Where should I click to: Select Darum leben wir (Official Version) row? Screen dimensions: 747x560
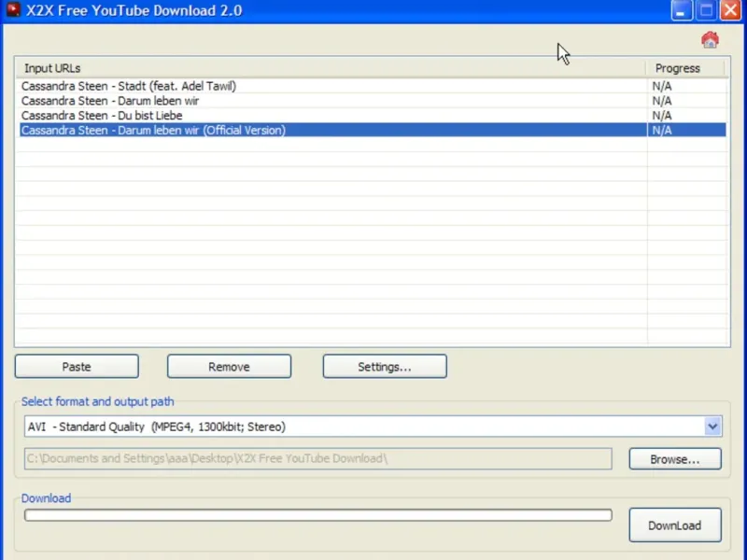point(332,130)
